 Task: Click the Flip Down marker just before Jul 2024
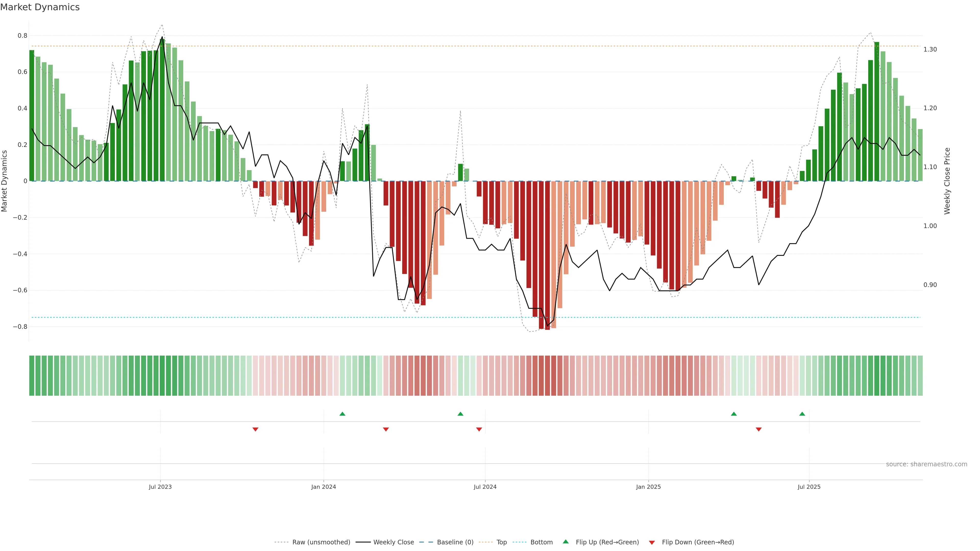(479, 429)
